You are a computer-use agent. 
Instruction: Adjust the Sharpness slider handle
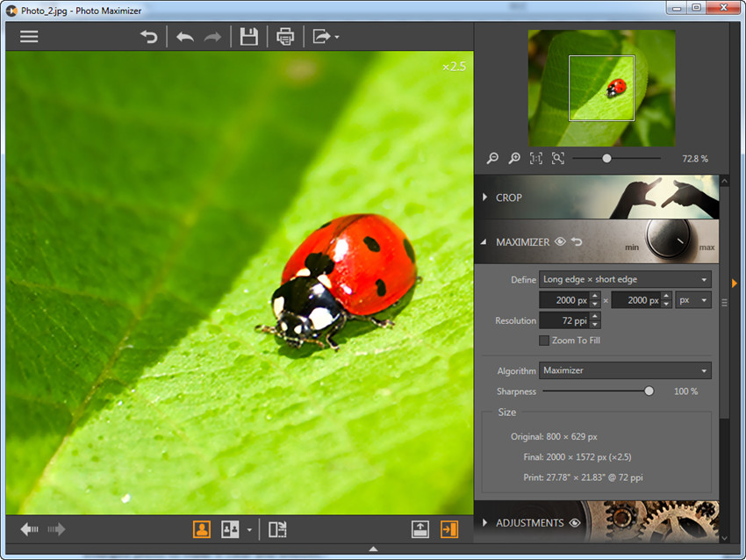[649, 391]
